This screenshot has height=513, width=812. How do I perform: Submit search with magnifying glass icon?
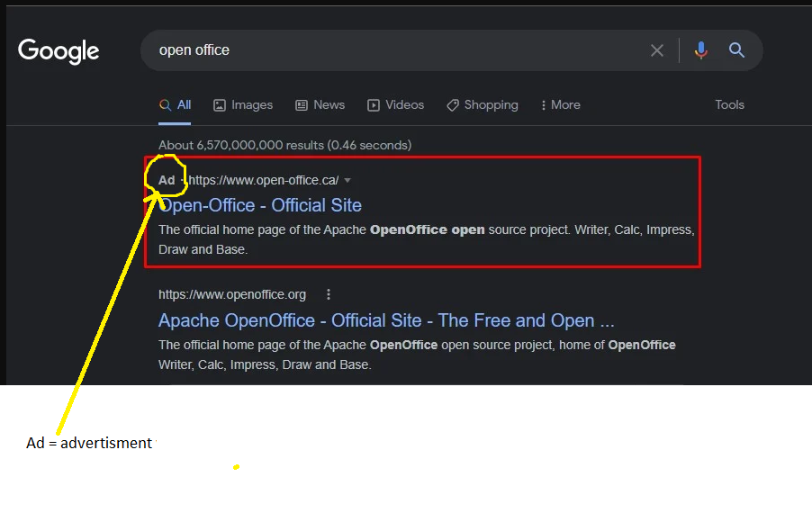(736, 50)
